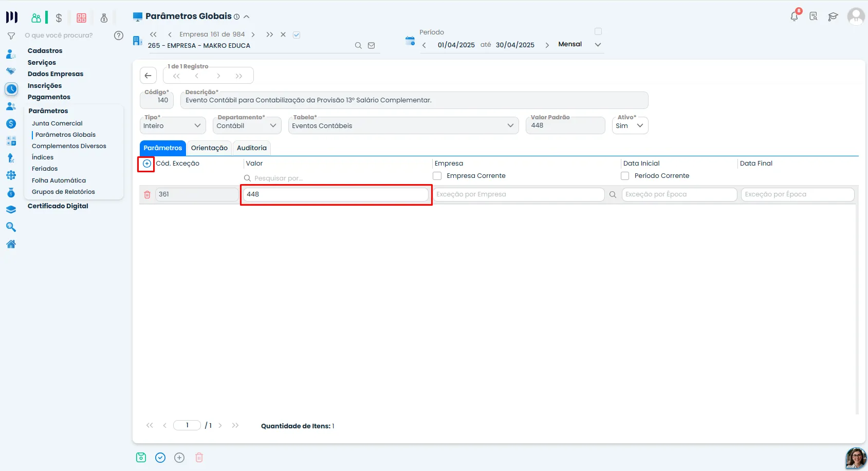Click the back arrow button

[148, 76]
